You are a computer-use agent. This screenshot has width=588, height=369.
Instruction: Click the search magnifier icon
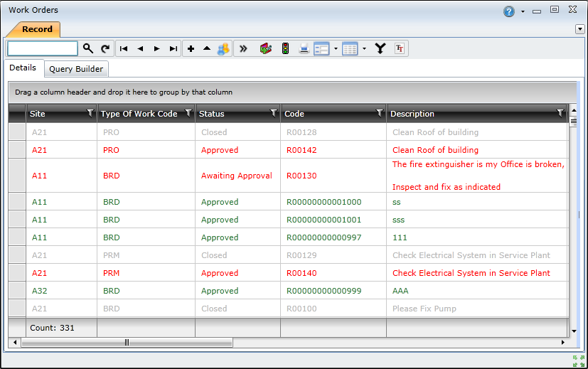[x=88, y=48]
